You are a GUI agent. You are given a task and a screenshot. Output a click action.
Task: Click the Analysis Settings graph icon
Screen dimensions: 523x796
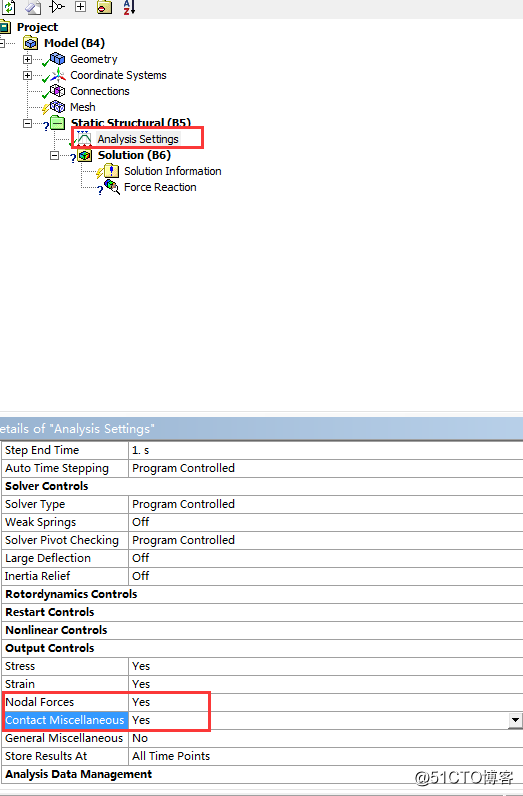coord(84,138)
